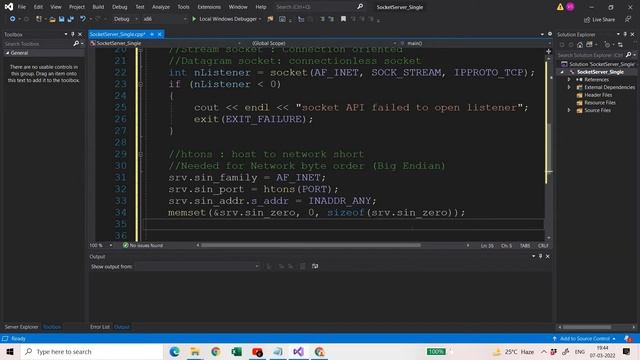Viewport: 640px width, 360px height.
Task: Open File Explorer from the taskbar
Action: pos(195,351)
